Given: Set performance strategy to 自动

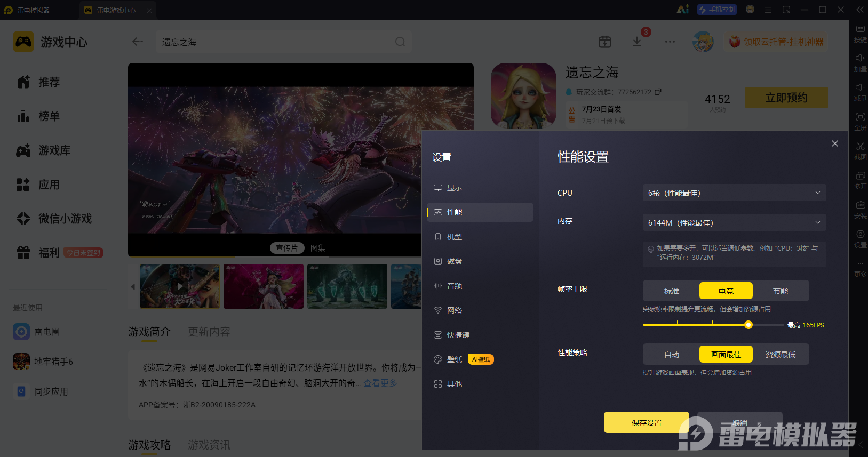Looking at the screenshot, I should tap(672, 354).
